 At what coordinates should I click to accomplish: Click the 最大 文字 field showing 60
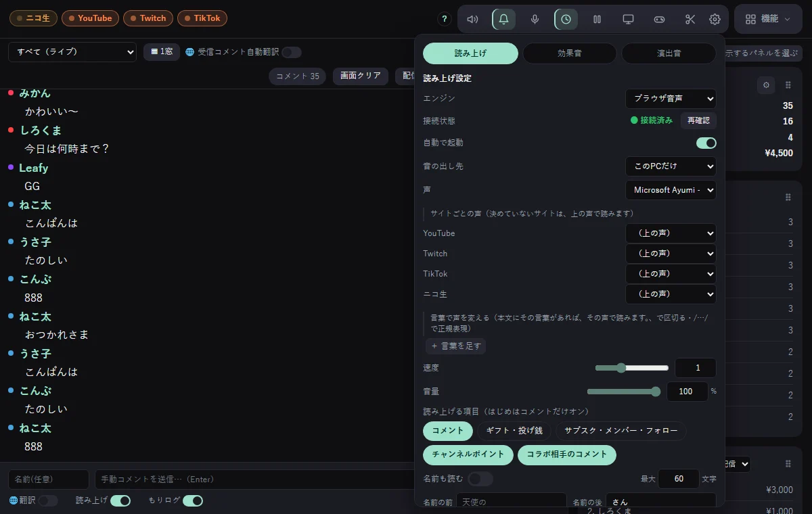click(x=679, y=479)
